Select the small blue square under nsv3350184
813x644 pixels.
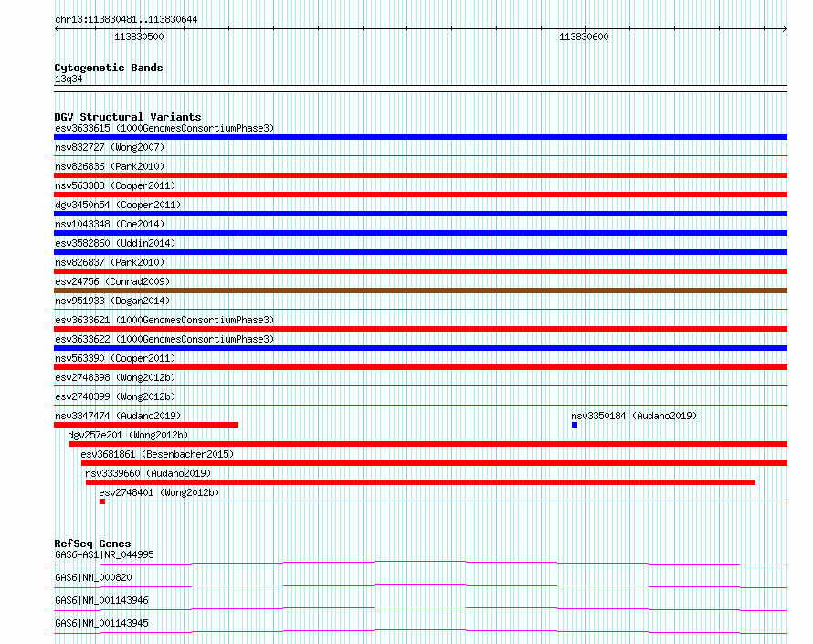575,425
